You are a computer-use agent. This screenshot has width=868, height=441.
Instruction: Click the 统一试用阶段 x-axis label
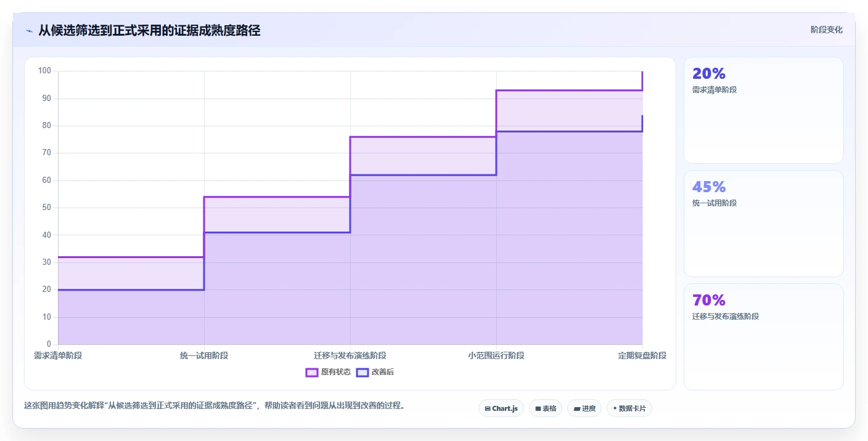[x=204, y=355]
